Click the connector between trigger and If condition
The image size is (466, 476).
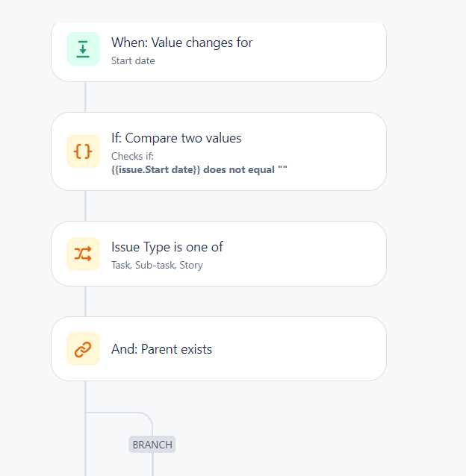[85, 97]
